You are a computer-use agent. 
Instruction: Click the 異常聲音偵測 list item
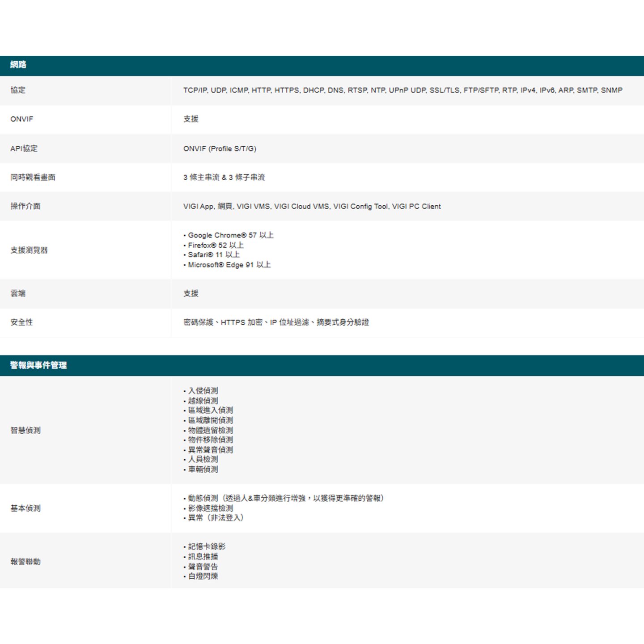coord(210,450)
